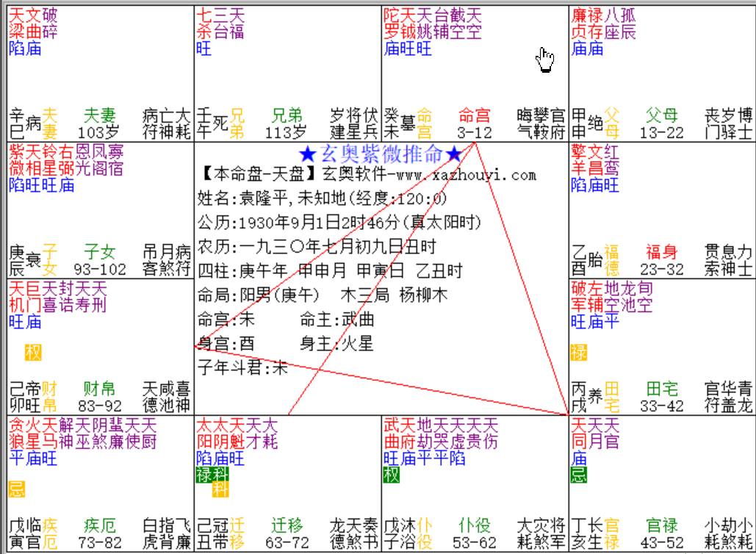
Task: Click the 七杀 star in the 壬午 palace
Action: 204,24
